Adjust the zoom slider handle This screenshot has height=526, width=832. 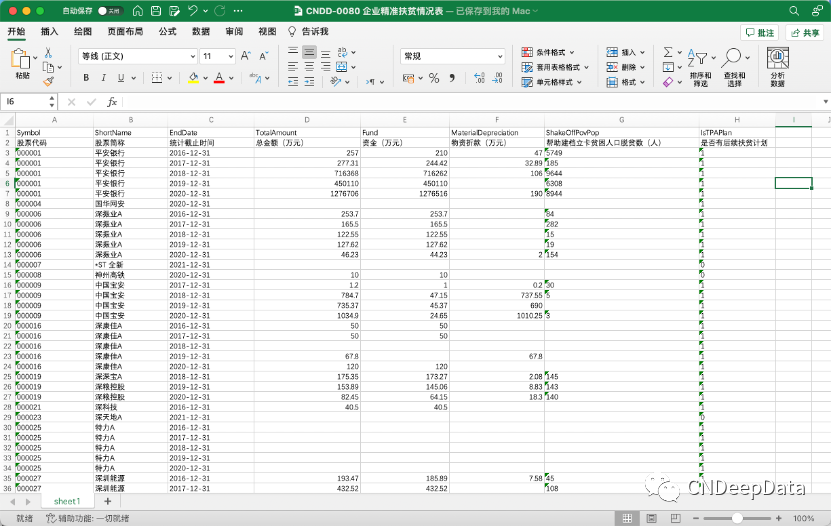click(x=737, y=518)
